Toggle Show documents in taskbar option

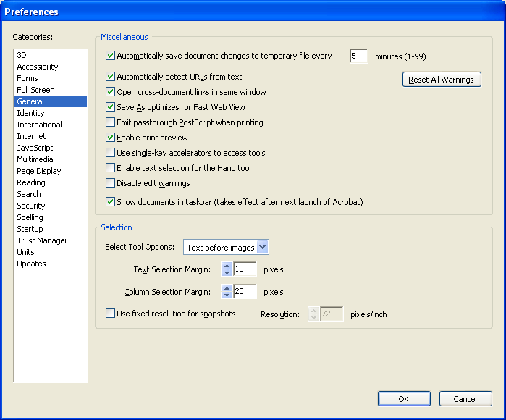tap(111, 202)
